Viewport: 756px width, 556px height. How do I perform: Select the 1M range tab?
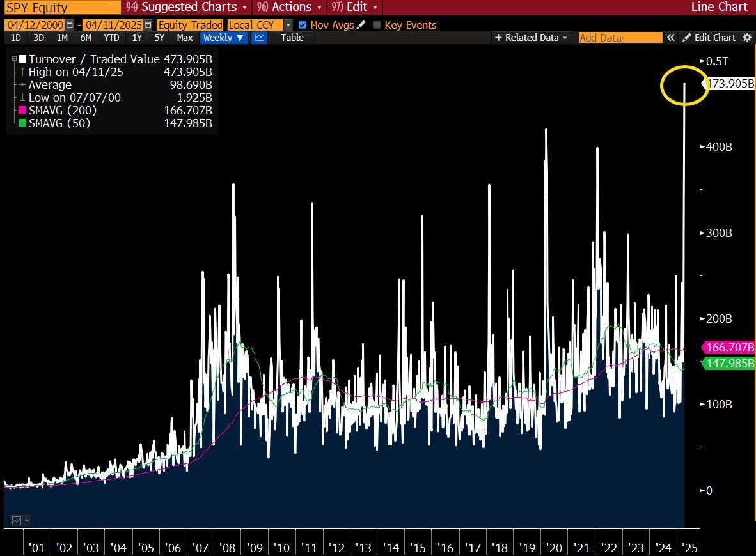coord(62,38)
